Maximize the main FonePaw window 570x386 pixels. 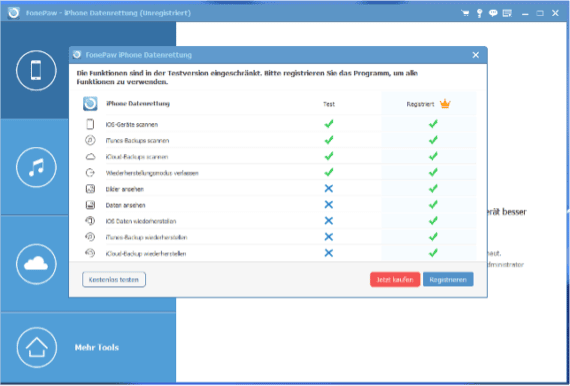click(x=540, y=13)
